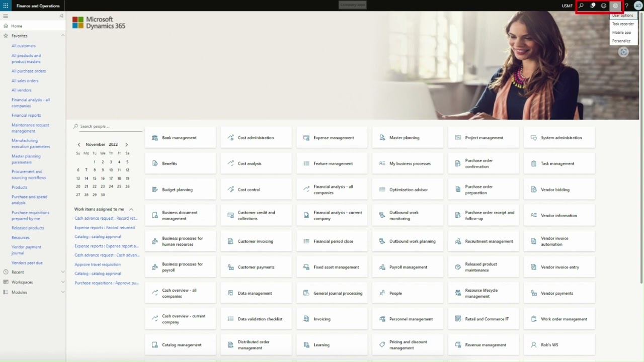Go to previous month in calendar
This screenshot has width=644, height=362.
(78, 144)
